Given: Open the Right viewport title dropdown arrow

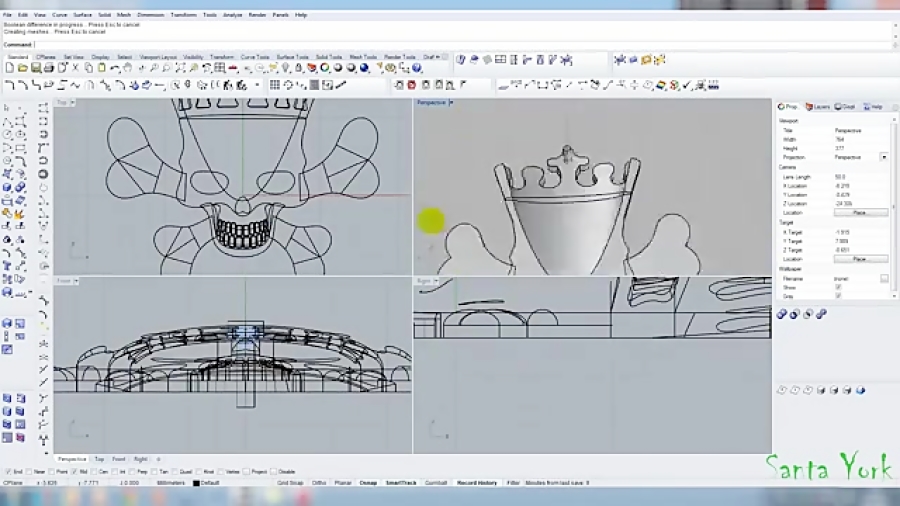Looking at the screenshot, I should pos(436,281).
